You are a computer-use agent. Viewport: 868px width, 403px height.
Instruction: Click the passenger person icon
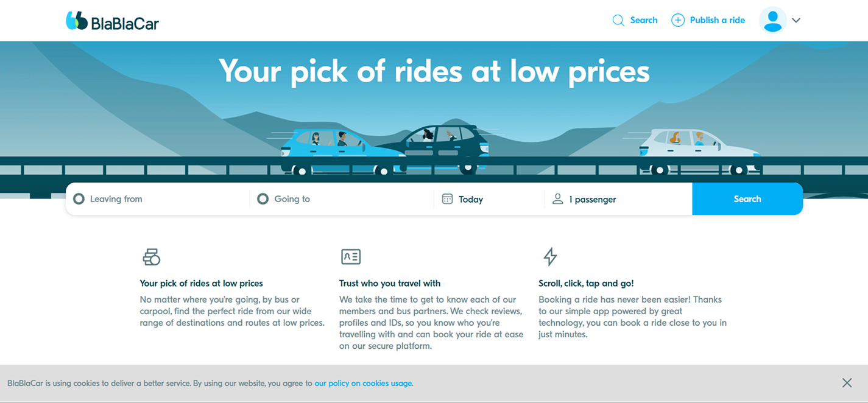tap(557, 198)
